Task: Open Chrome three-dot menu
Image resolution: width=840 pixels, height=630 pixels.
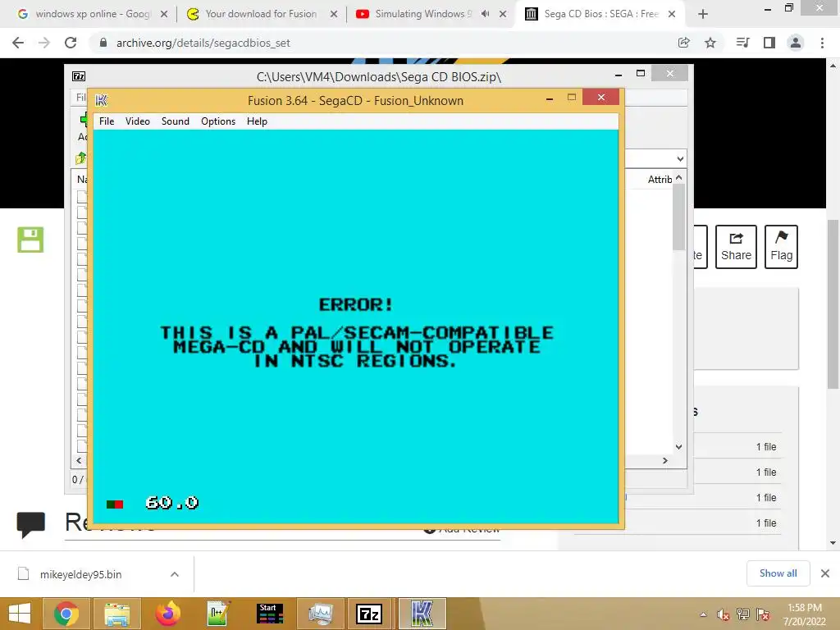Action: click(x=822, y=43)
